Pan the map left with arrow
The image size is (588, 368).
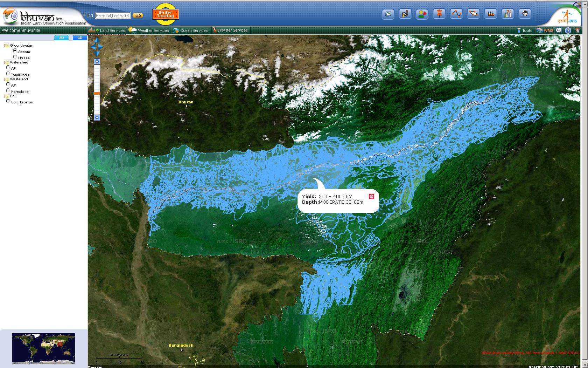point(93,47)
